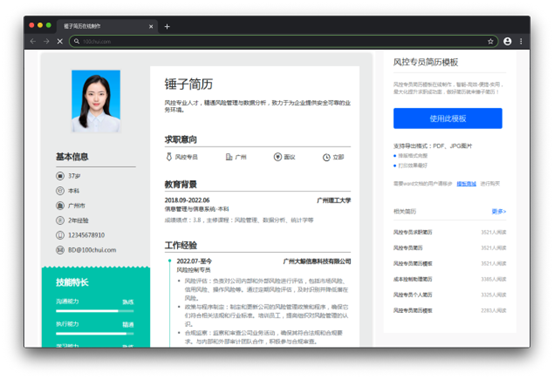
Task: Bookmark this page with the star icon
Action: [490, 41]
